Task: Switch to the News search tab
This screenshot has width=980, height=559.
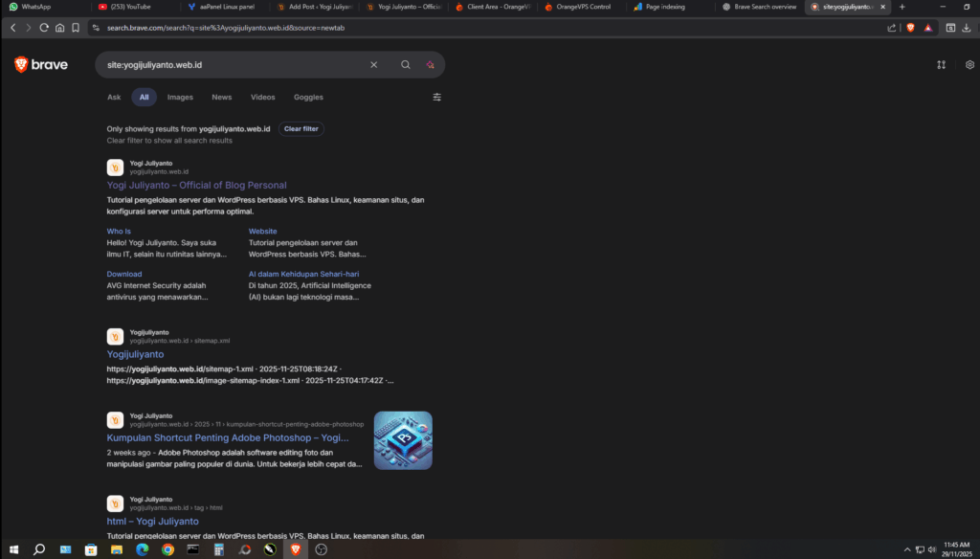Action: tap(222, 97)
